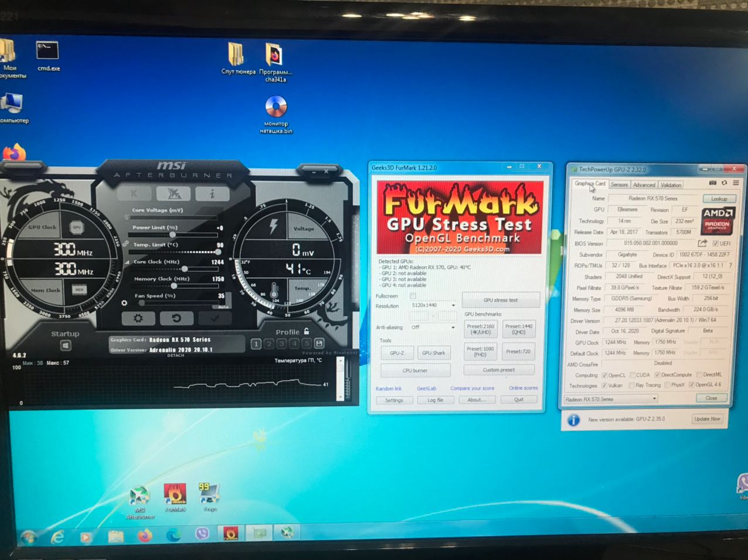Open the FurMark desktop shortcut
The width and height of the screenshot is (748, 560).
click(175, 498)
